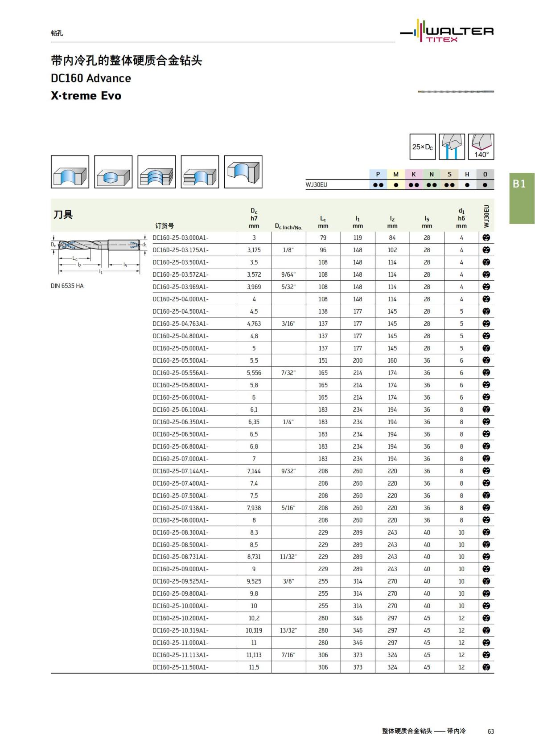Screen dimensions: 535x756
Task: Click order number DC160-25-03.175A1-
Action: [x=181, y=250]
